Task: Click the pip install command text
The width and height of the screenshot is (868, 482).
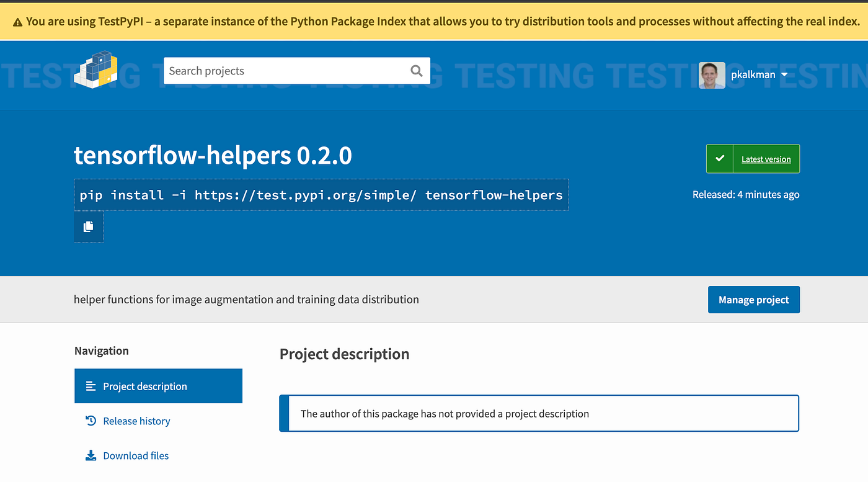Action: (x=321, y=195)
